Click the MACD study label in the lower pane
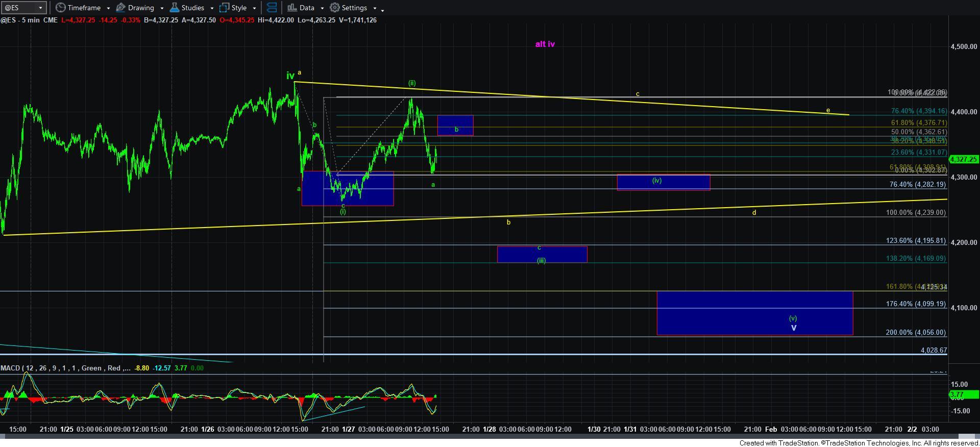 tap(65, 368)
